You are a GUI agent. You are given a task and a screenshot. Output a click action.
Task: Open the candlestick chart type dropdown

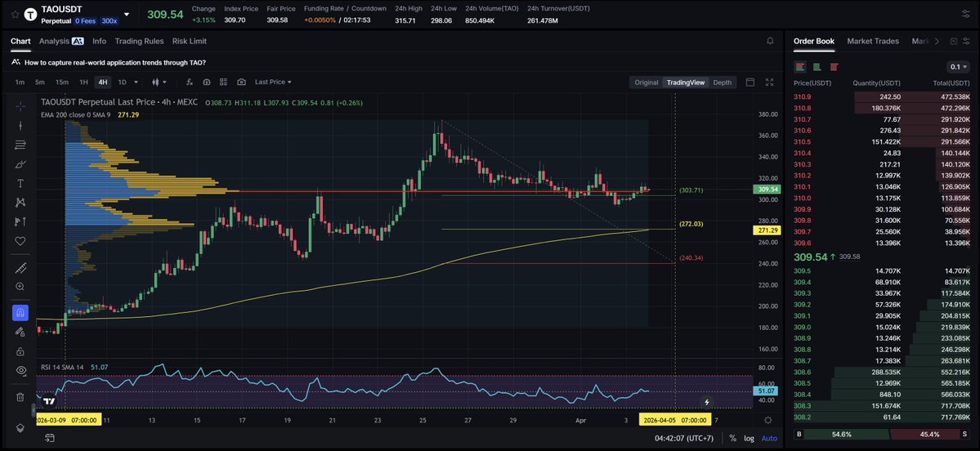point(160,82)
